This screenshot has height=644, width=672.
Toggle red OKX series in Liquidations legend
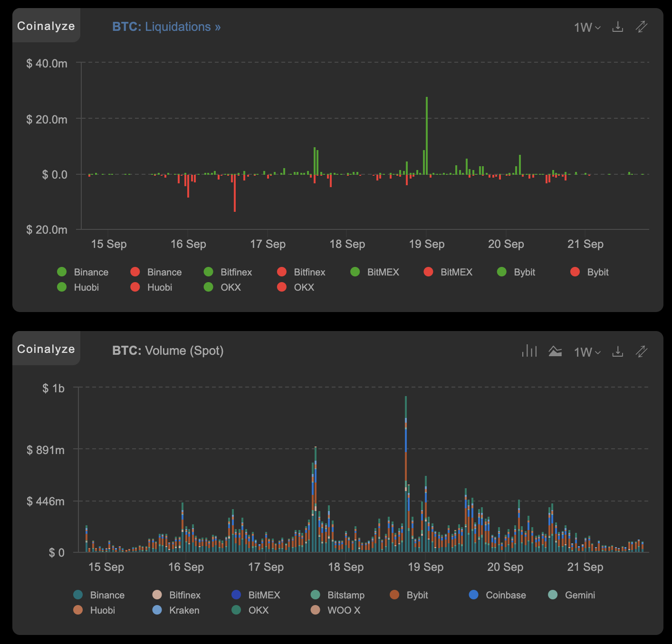click(297, 287)
